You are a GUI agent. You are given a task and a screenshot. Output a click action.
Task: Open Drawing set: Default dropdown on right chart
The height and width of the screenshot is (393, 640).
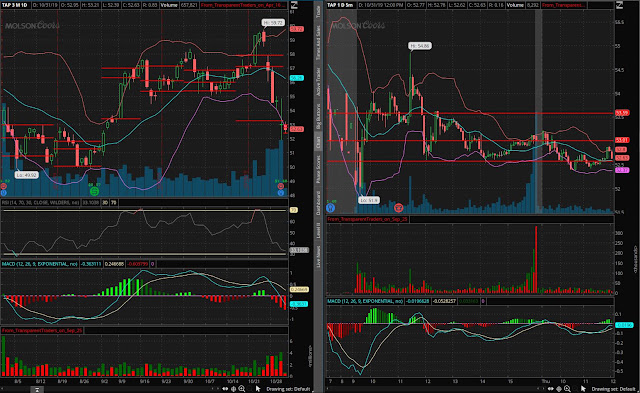[x=613, y=389]
